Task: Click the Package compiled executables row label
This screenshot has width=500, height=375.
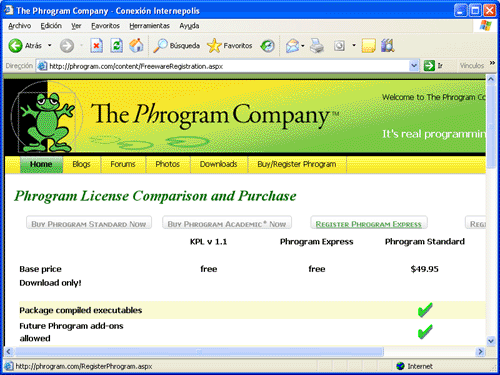Action: 81,310
